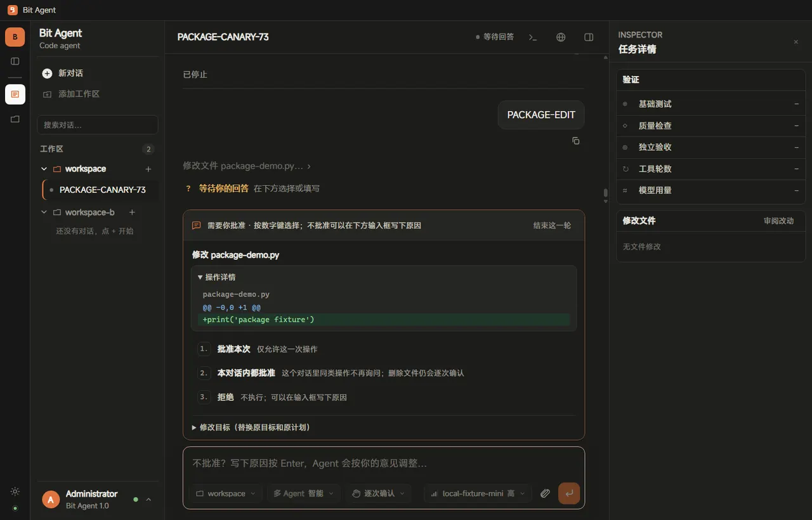Click 添加工作区 to add a workspace

[98, 94]
